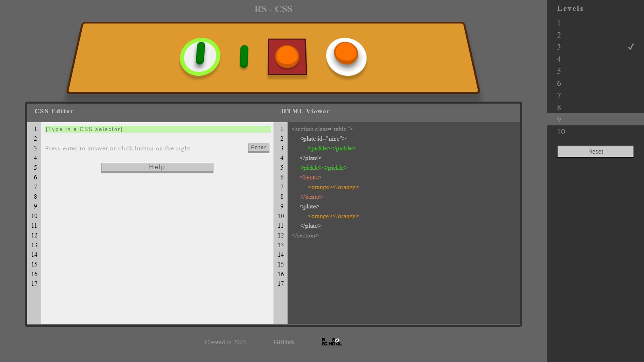Go to level 8
The width and height of the screenshot is (644, 362).
point(595,108)
